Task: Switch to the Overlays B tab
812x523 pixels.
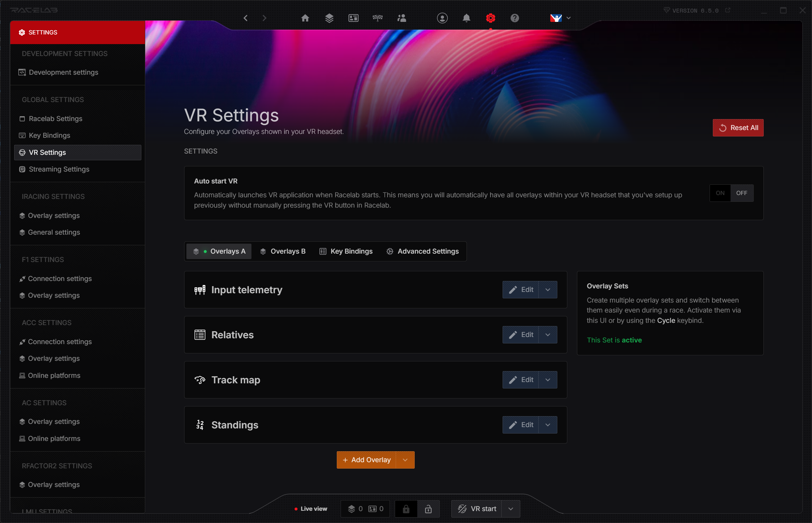Action: coord(283,251)
